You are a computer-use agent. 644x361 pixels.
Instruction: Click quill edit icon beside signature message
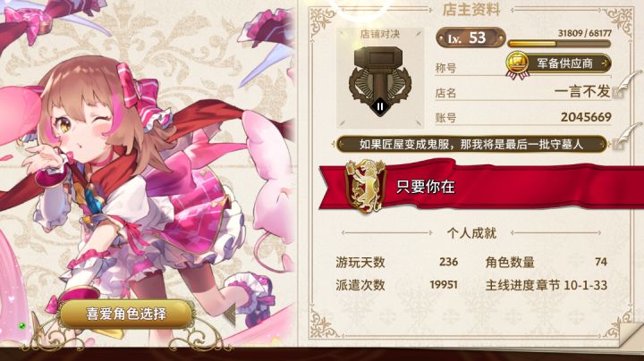pos(626,136)
